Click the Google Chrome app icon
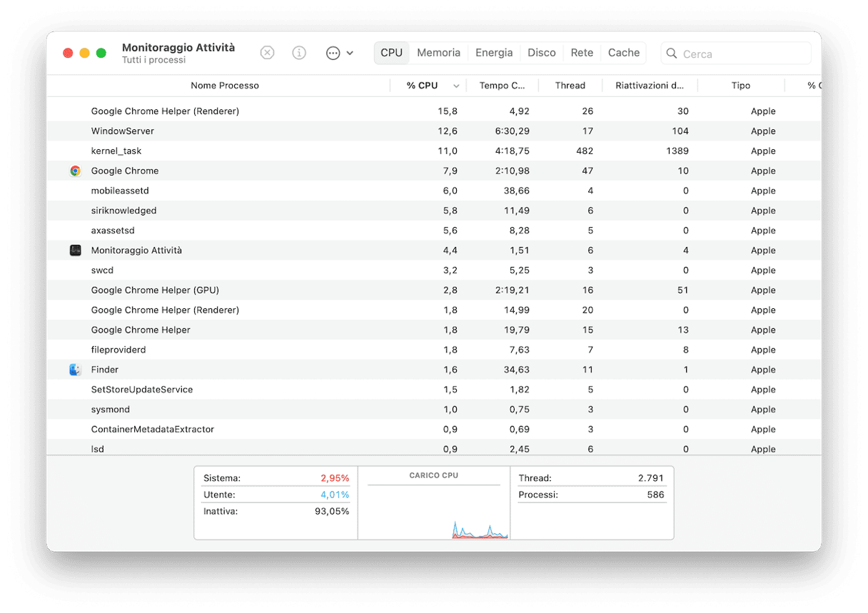Screen dimensions: 868x613 pos(75,171)
